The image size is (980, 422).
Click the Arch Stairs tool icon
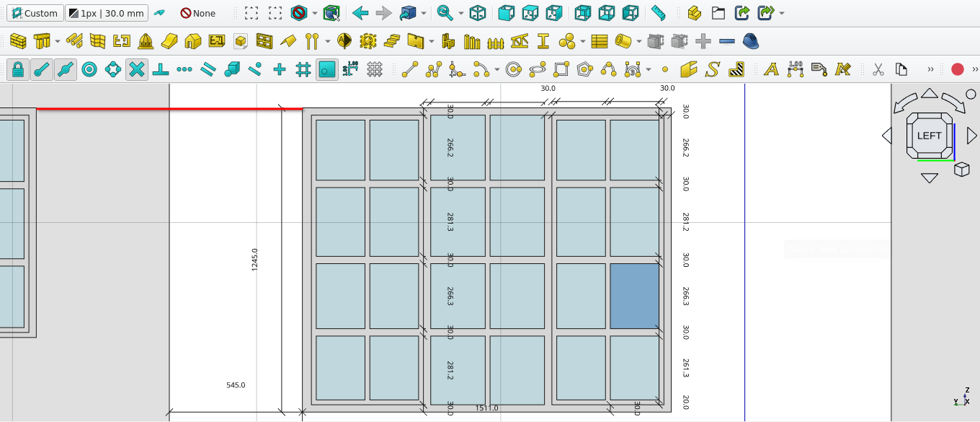[x=391, y=41]
